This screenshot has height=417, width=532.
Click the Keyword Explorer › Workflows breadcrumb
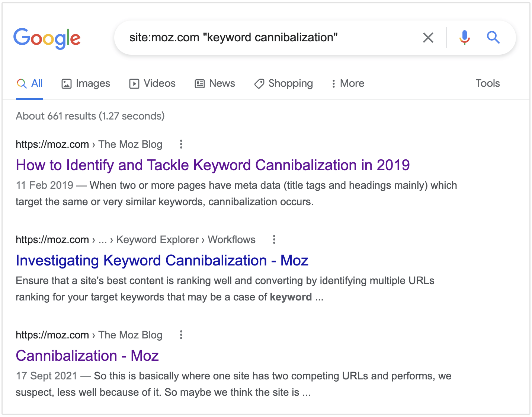coord(186,240)
